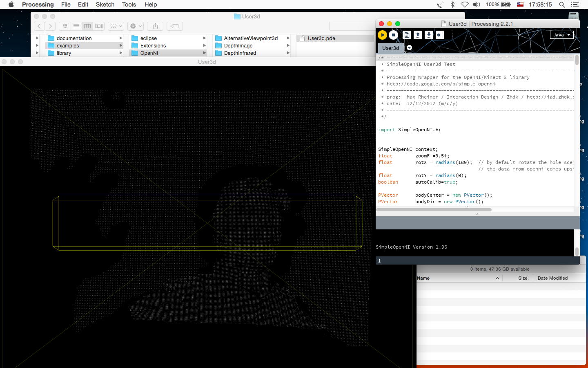Switch Finder to Cover Flow view
Viewport: 588px width, 368px height.
tap(99, 26)
